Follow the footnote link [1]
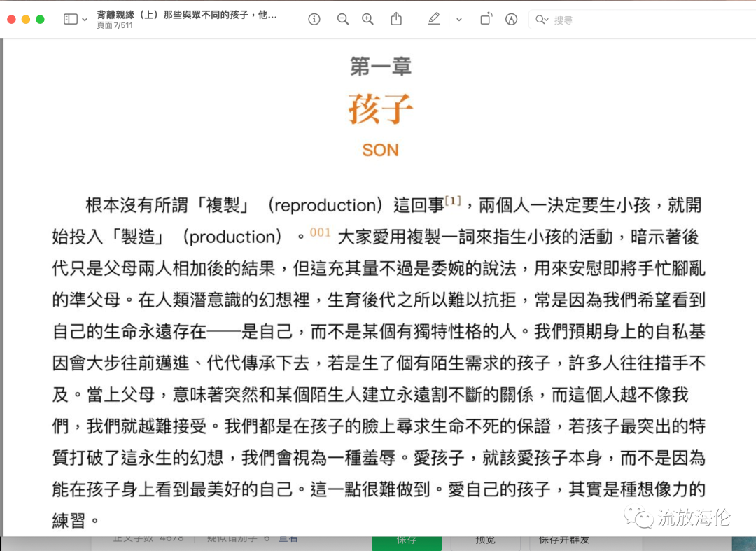 pyautogui.click(x=453, y=200)
